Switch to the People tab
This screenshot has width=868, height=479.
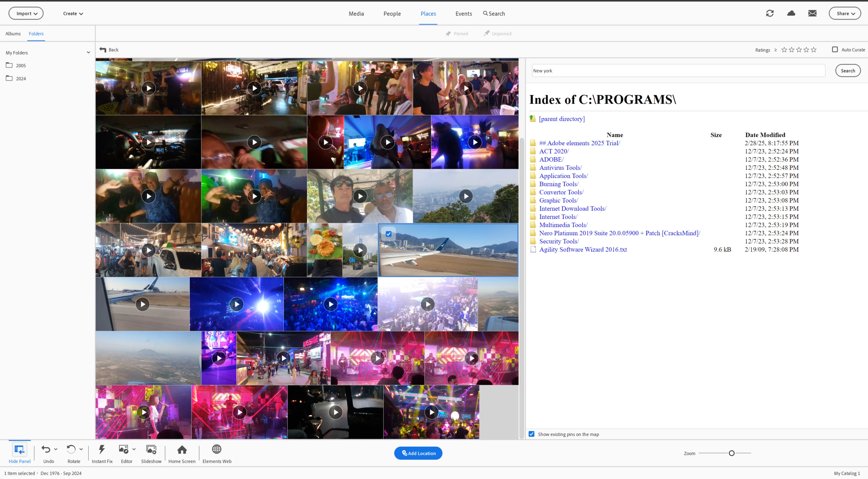[392, 14]
